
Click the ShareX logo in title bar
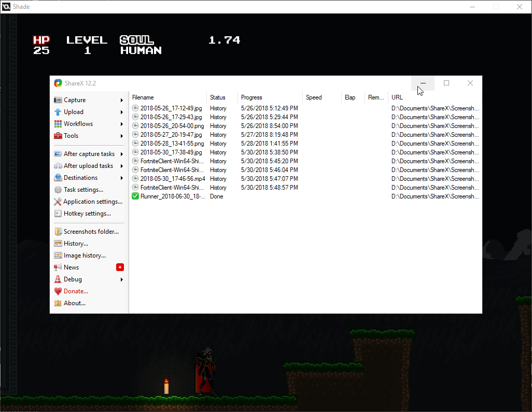pos(58,83)
